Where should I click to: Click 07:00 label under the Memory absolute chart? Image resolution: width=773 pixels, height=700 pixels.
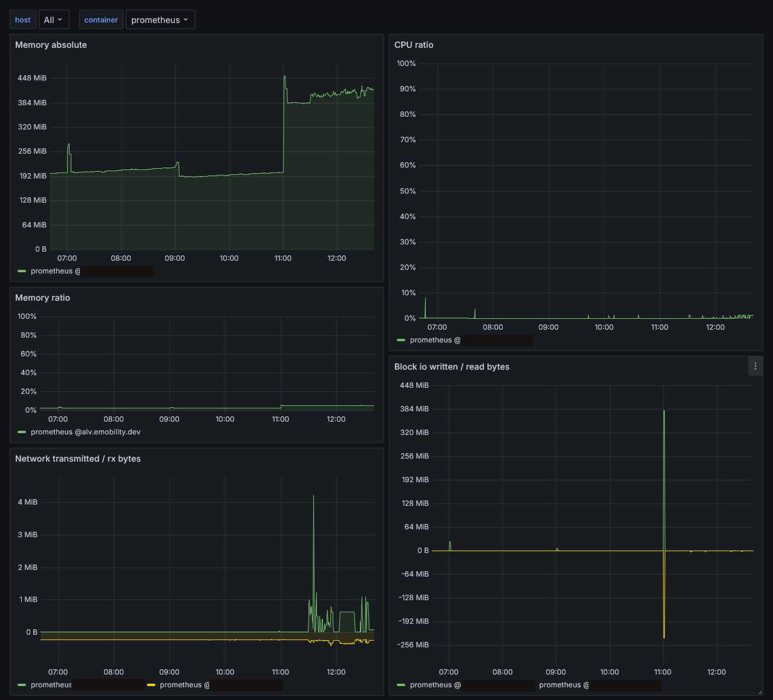[x=67, y=258]
